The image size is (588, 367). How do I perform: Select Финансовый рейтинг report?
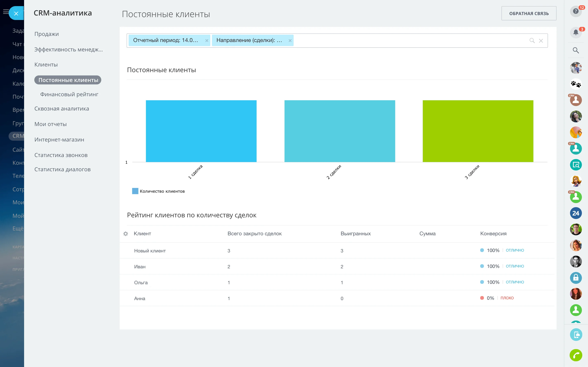[69, 94]
